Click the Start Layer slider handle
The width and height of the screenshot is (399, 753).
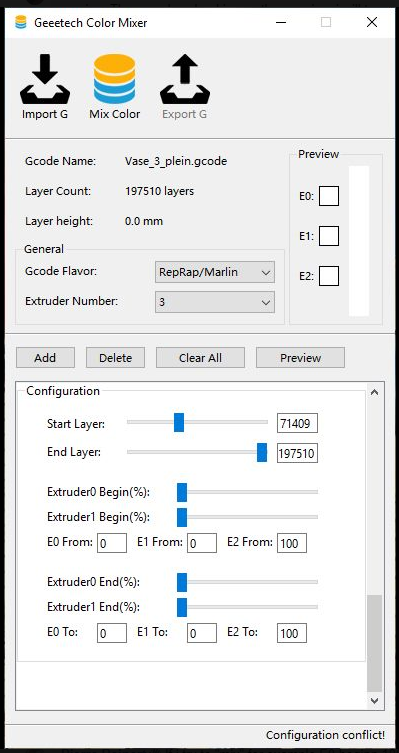click(x=179, y=422)
